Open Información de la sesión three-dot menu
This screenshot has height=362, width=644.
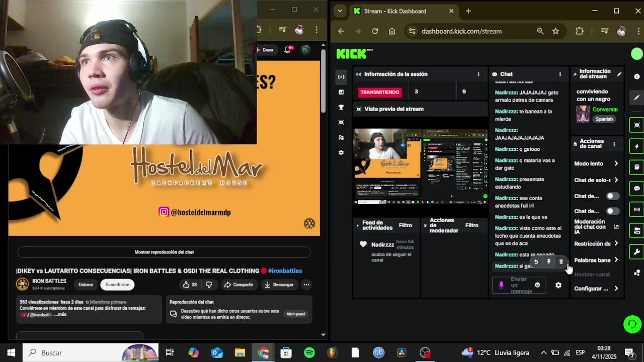(478, 74)
